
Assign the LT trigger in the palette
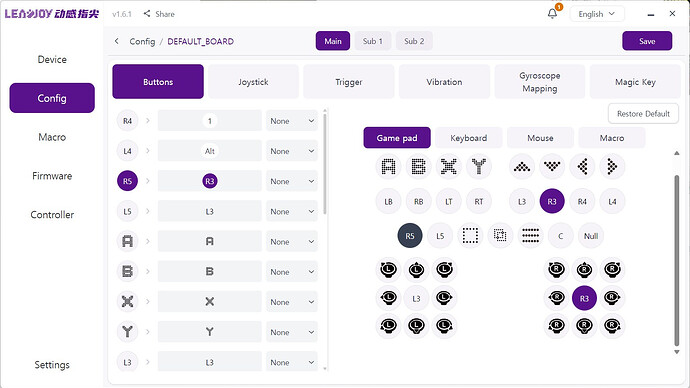pyautogui.click(x=448, y=201)
